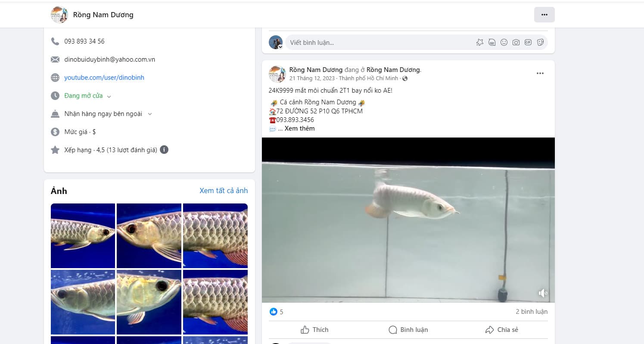Unmute the video with the speaker icon
This screenshot has height=344, width=644.
pyautogui.click(x=543, y=293)
